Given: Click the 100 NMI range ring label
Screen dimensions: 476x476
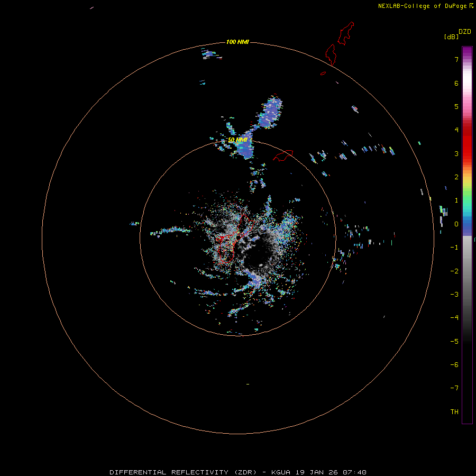Looking at the screenshot, I should pyautogui.click(x=237, y=42).
